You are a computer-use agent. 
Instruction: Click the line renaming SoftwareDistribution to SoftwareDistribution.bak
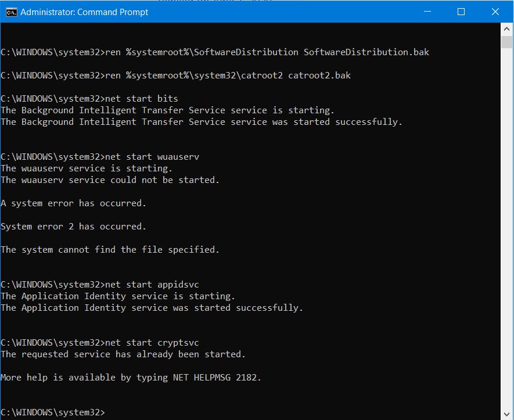pyautogui.click(x=215, y=52)
